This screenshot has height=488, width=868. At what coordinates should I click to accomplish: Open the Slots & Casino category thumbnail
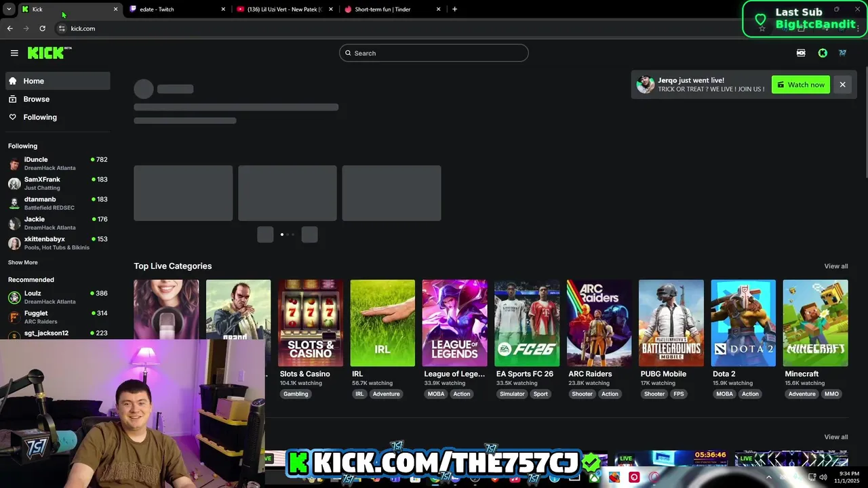[x=311, y=323]
